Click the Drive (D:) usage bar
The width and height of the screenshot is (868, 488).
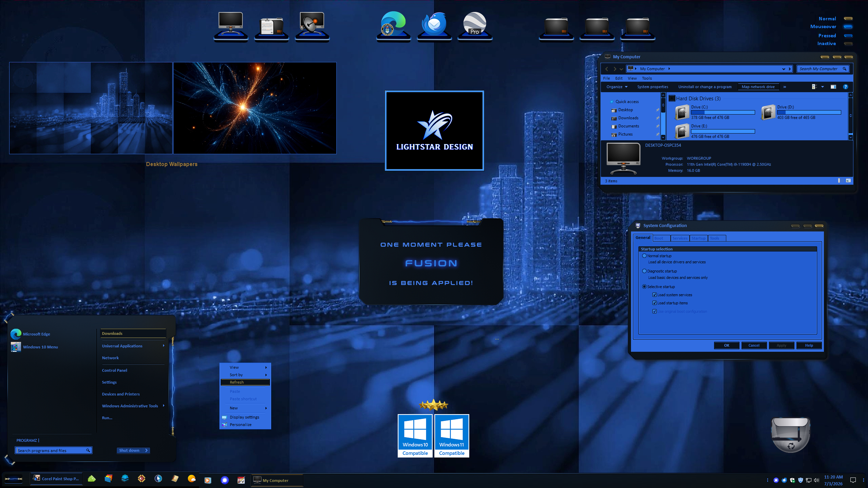coord(809,112)
